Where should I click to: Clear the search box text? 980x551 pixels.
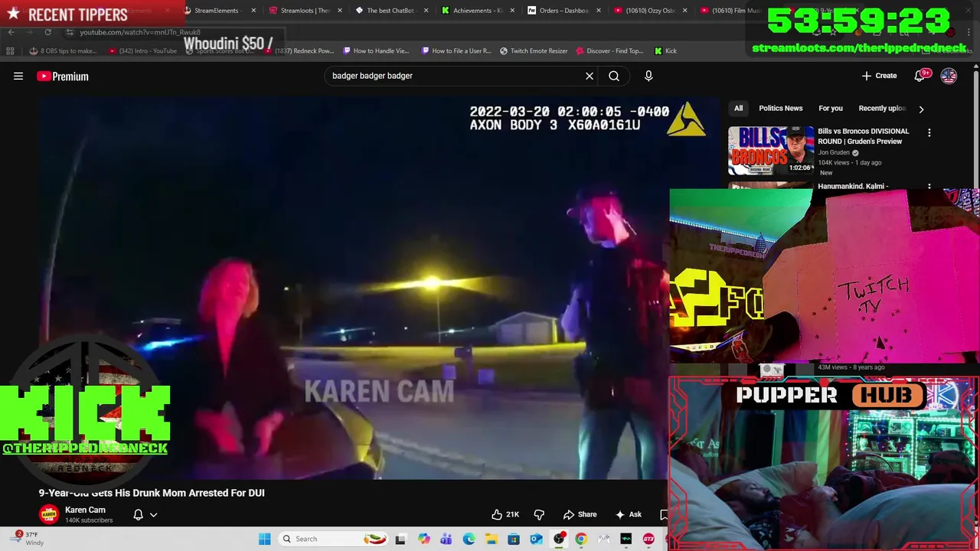point(590,76)
